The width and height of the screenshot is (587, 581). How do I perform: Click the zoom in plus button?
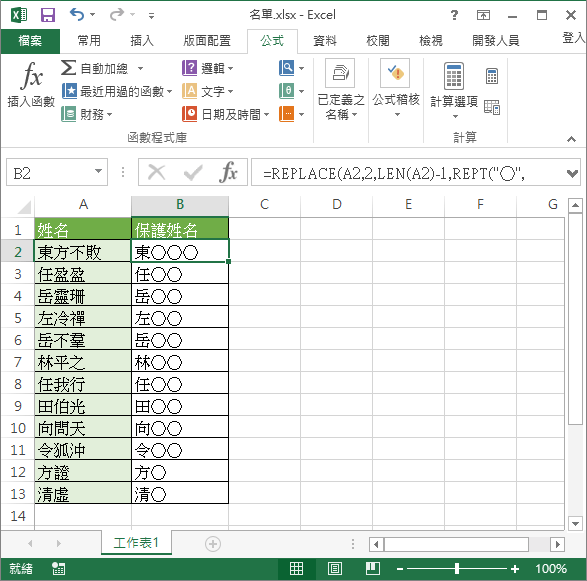[515, 569]
